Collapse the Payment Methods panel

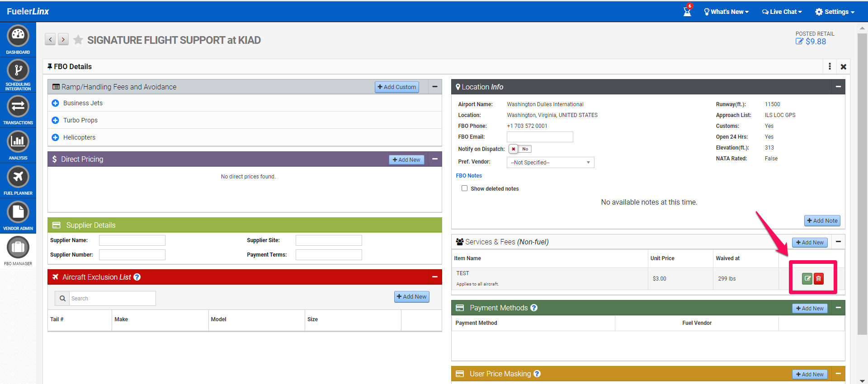coord(838,308)
